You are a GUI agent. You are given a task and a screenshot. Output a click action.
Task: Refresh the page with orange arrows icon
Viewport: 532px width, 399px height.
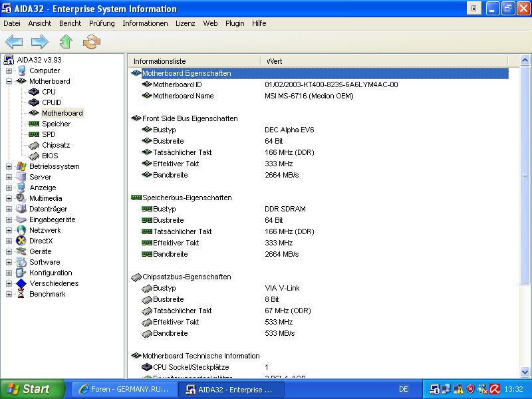[x=92, y=42]
